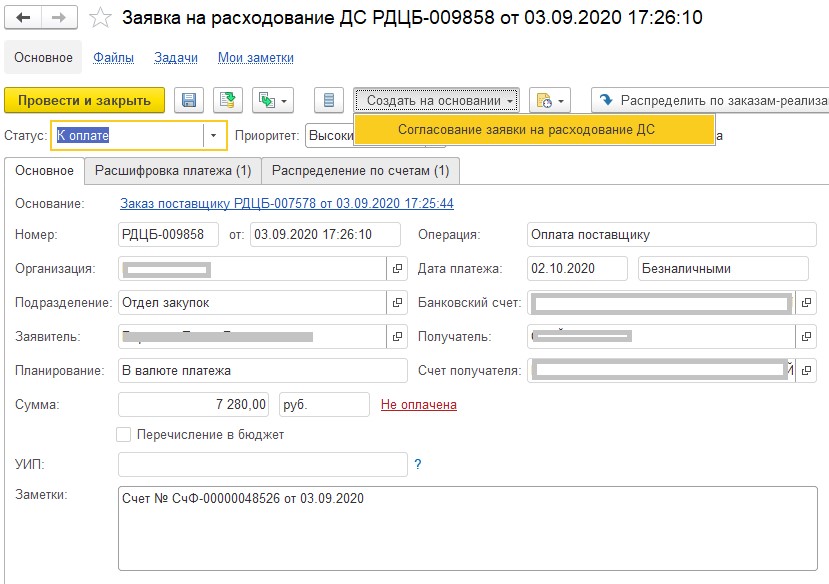Click УИП help question mark
Viewport: 829px width, 584px height.
click(x=418, y=464)
